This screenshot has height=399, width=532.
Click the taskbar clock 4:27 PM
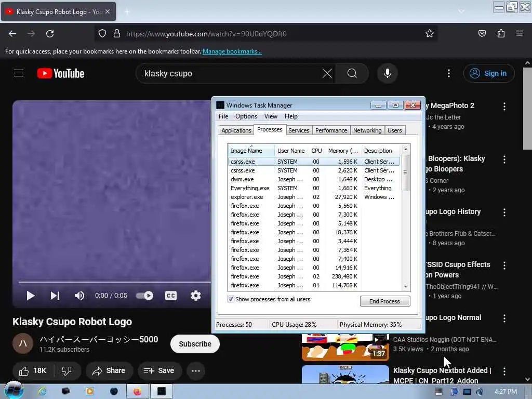pos(506,392)
